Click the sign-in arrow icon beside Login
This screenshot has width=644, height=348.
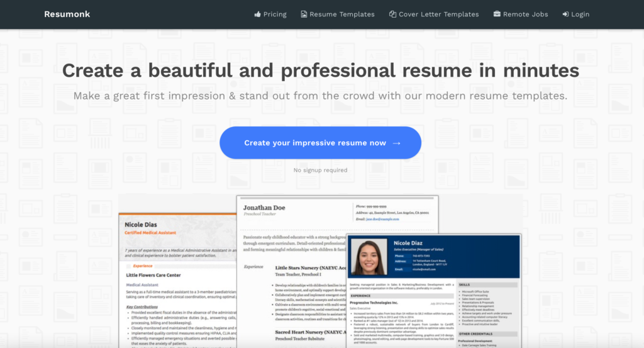pos(565,14)
